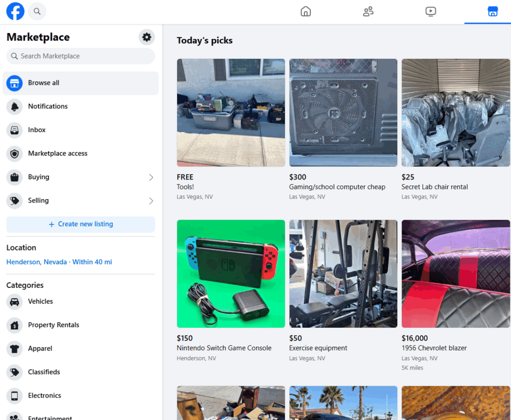This screenshot has width=511, height=420.
Task: Open Marketplace settings gear icon
Action: (147, 37)
